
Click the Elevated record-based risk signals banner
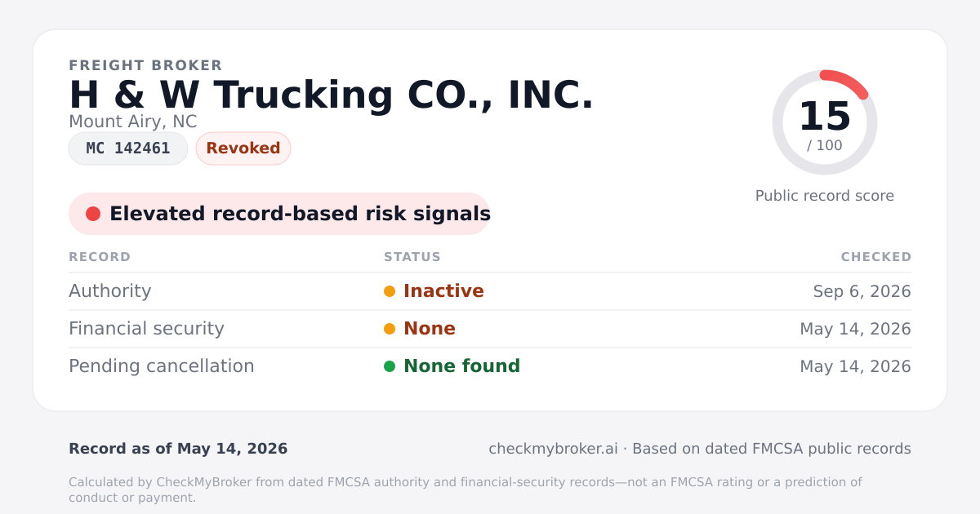279,214
